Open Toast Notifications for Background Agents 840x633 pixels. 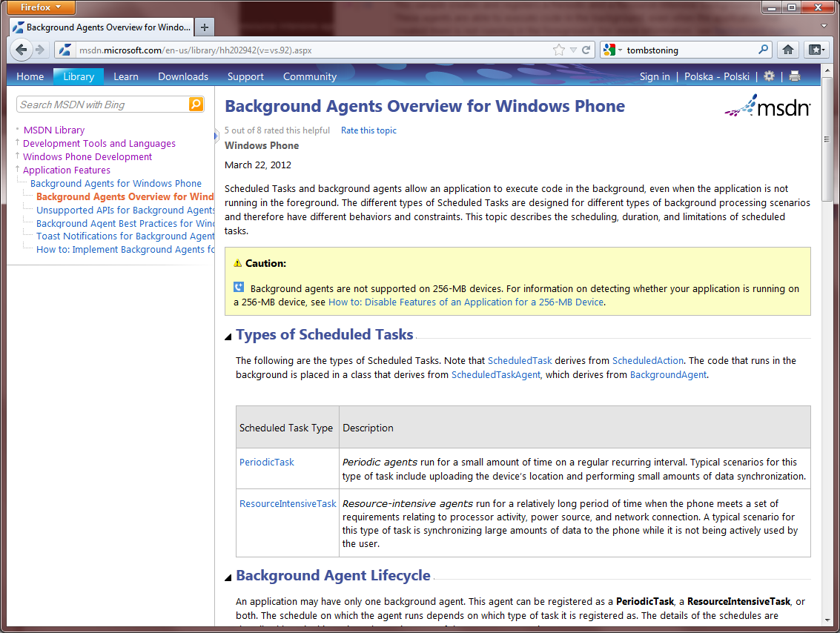[125, 236]
